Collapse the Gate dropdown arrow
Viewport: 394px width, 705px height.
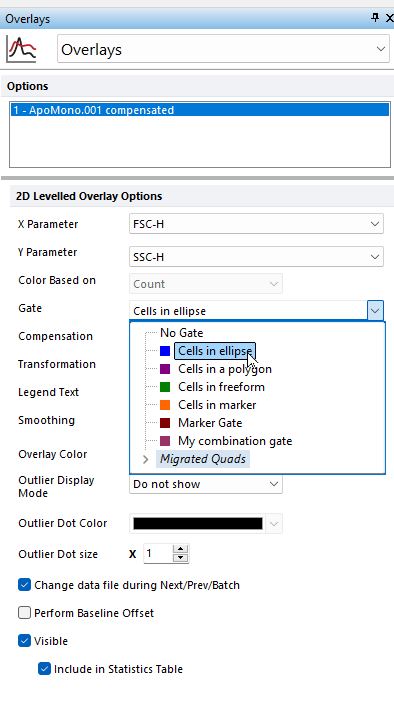(x=375, y=311)
